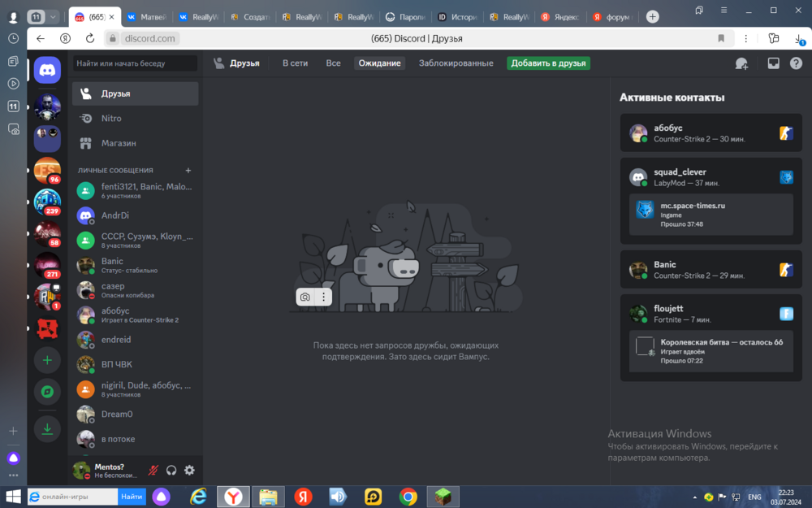Open the fenti3121, Banic group chat
Viewport: 812px width, 508px height.
click(x=135, y=191)
